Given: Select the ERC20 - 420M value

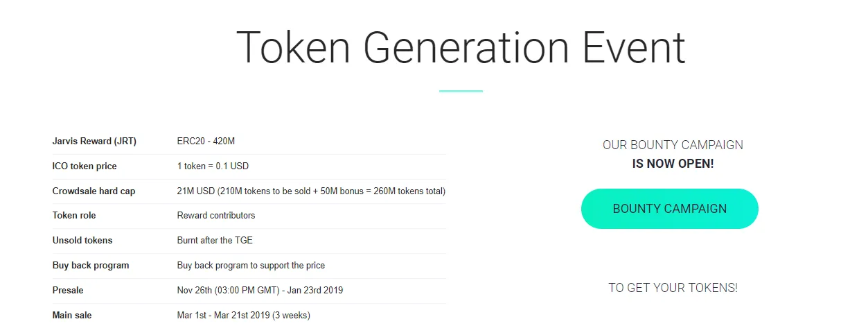Looking at the screenshot, I should (206, 141).
